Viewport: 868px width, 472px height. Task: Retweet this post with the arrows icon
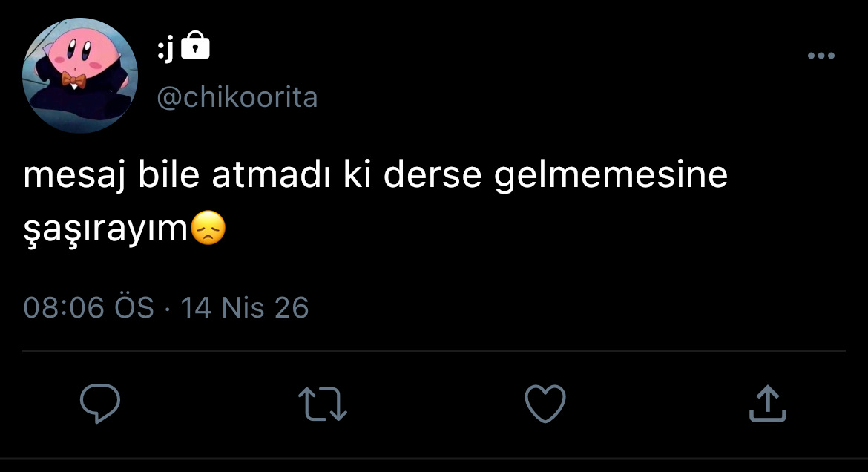323,404
